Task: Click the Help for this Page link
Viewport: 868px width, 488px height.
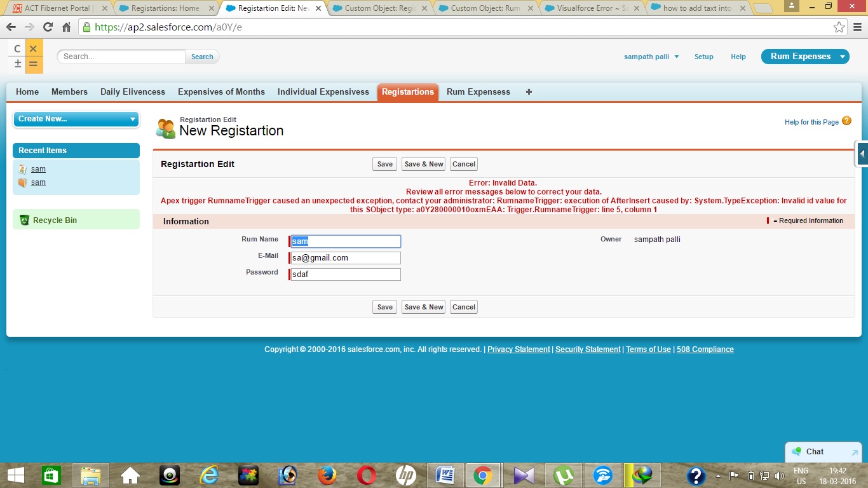Action: pos(811,122)
